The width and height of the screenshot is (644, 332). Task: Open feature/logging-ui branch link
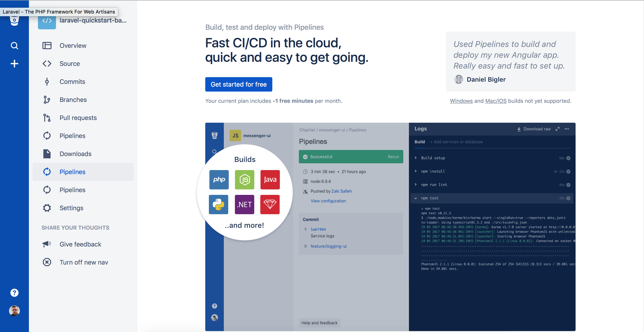[328, 246]
